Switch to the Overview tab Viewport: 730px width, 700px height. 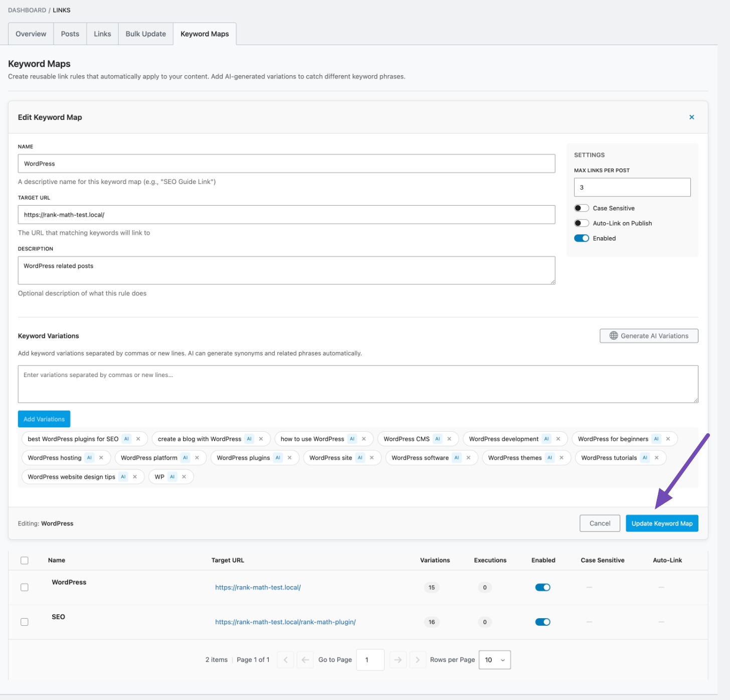(x=30, y=34)
